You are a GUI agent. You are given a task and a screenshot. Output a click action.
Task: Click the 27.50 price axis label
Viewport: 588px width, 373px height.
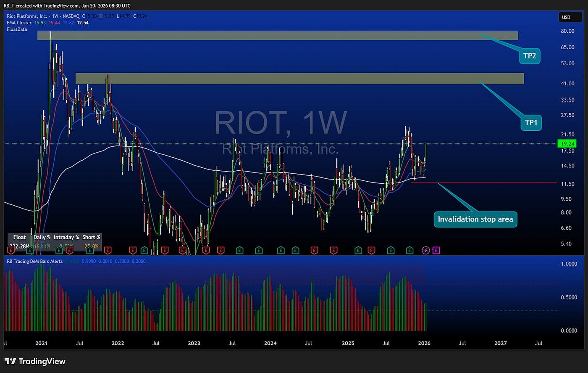[x=567, y=115]
